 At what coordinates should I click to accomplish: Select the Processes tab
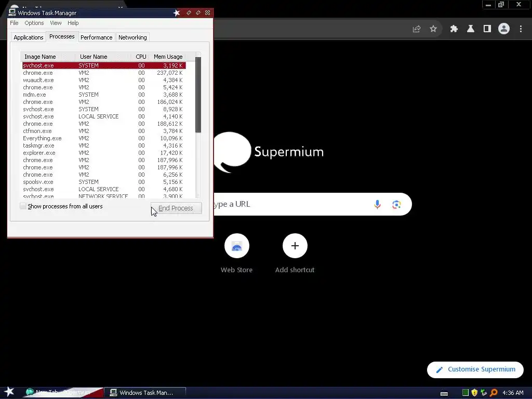tap(62, 37)
